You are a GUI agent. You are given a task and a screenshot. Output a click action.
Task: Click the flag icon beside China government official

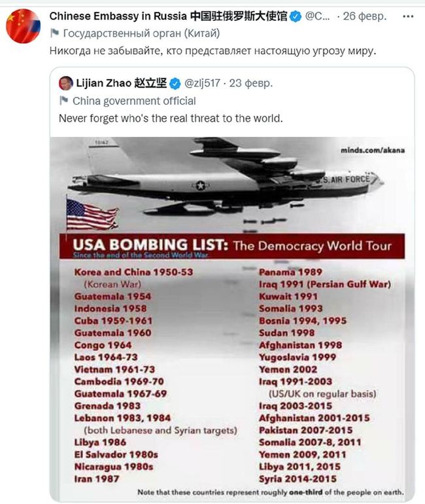[64, 101]
